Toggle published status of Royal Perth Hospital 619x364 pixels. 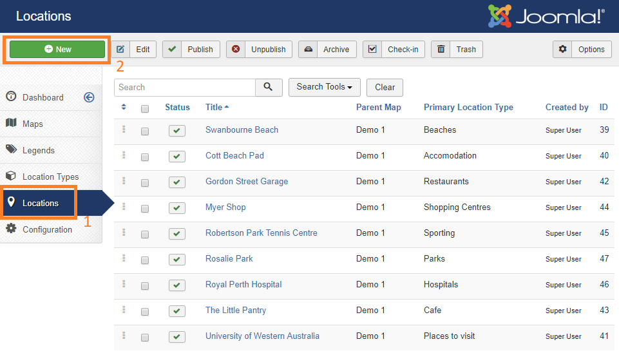click(x=177, y=285)
